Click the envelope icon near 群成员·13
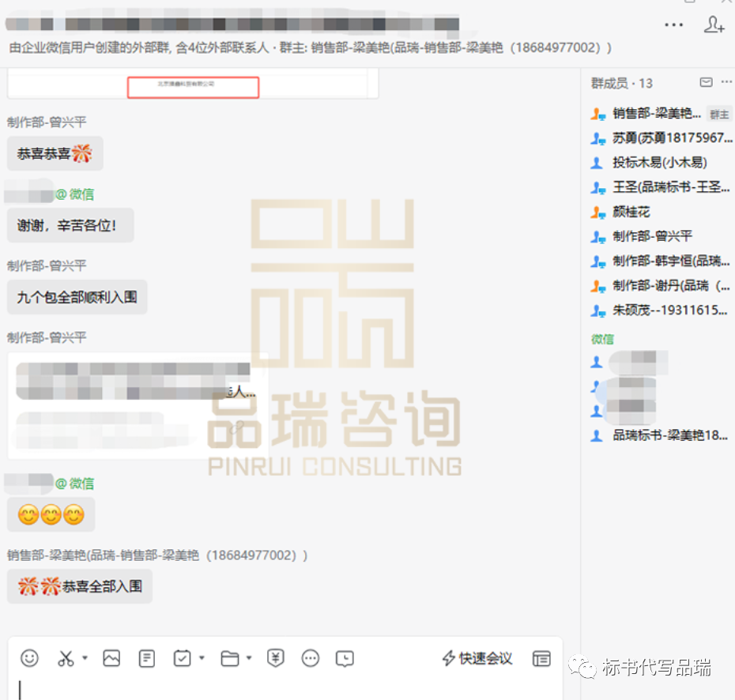 click(x=706, y=81)
